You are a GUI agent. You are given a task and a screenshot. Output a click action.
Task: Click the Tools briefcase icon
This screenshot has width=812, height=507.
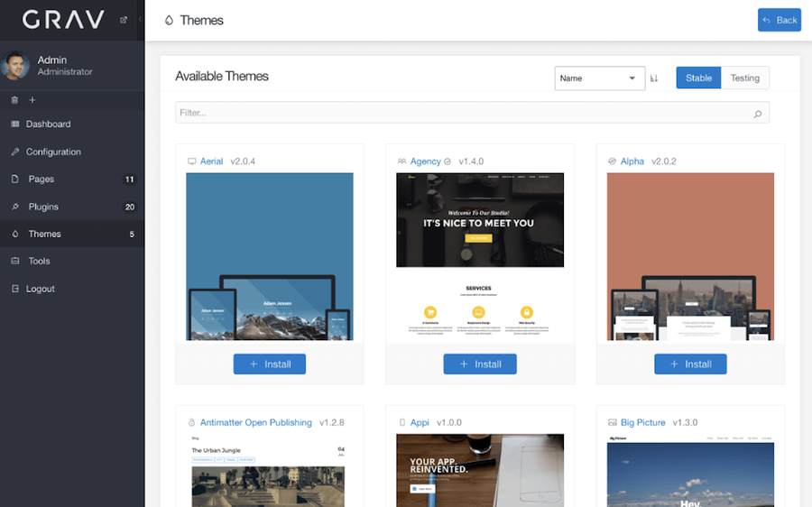(x=15, y=261)
